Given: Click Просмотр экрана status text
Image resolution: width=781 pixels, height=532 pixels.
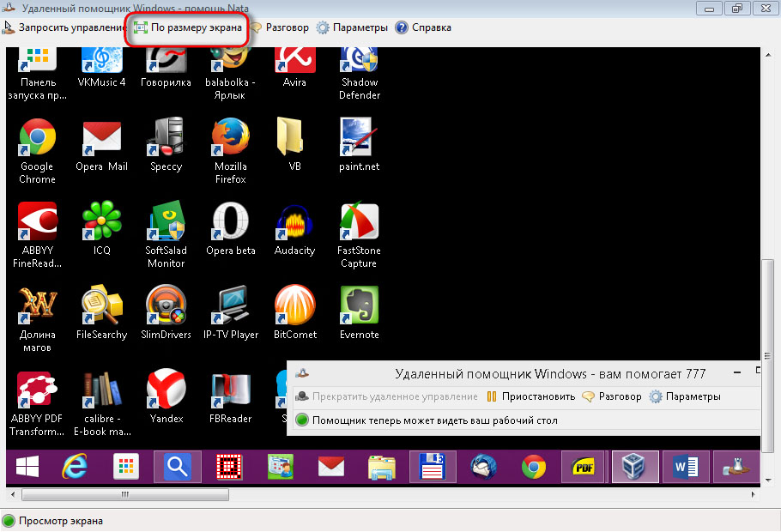Looking at the screenshot, I should (x=61, y=521).
